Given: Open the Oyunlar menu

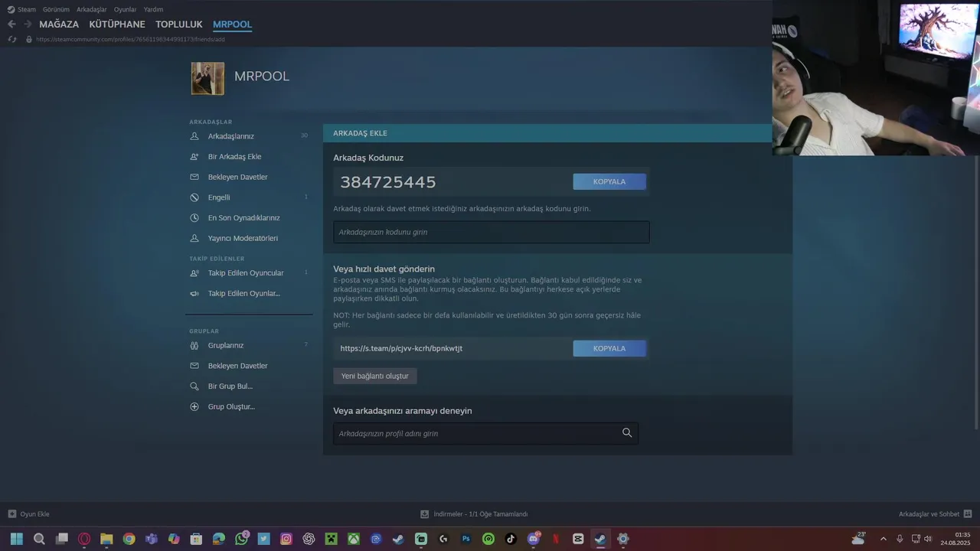Looking at the screenshot, I should pos(125,9).
